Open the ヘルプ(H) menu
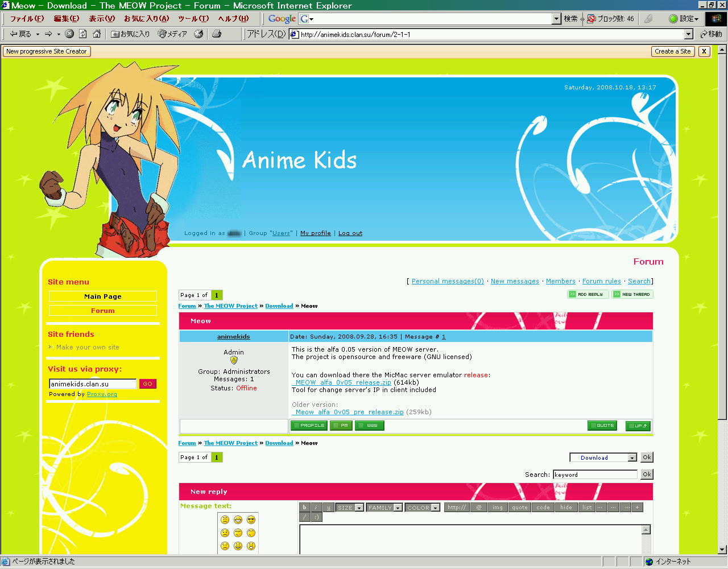This screenshot has height=569, width=728. click(x=233, y=19)
